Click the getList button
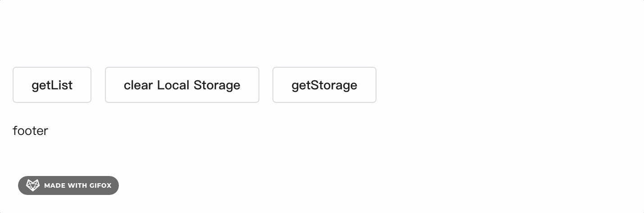The image size is (644, 213). 52,85
